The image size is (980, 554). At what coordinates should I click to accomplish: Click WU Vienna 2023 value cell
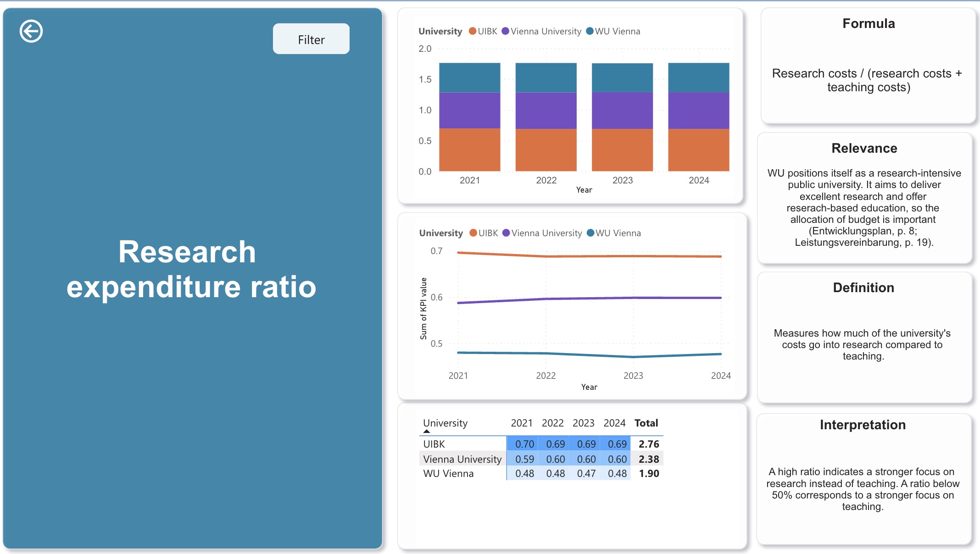coord(586,473)
